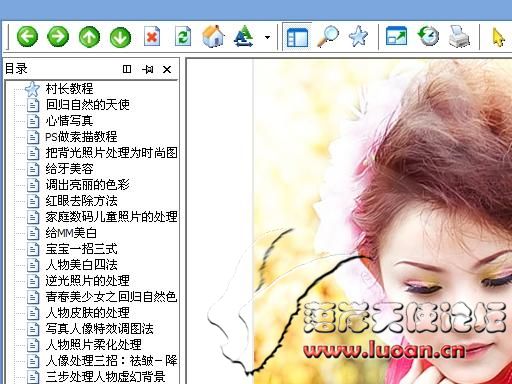
Task: Print using the printer icon
Action: 459,36
